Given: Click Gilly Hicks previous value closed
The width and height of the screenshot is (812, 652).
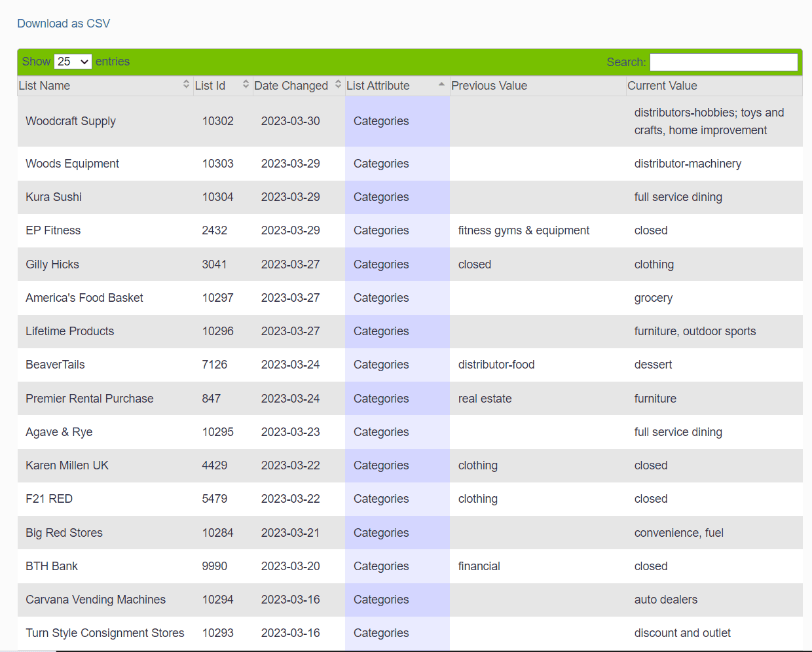Looking at the screenshot, I should click(475, 264).
